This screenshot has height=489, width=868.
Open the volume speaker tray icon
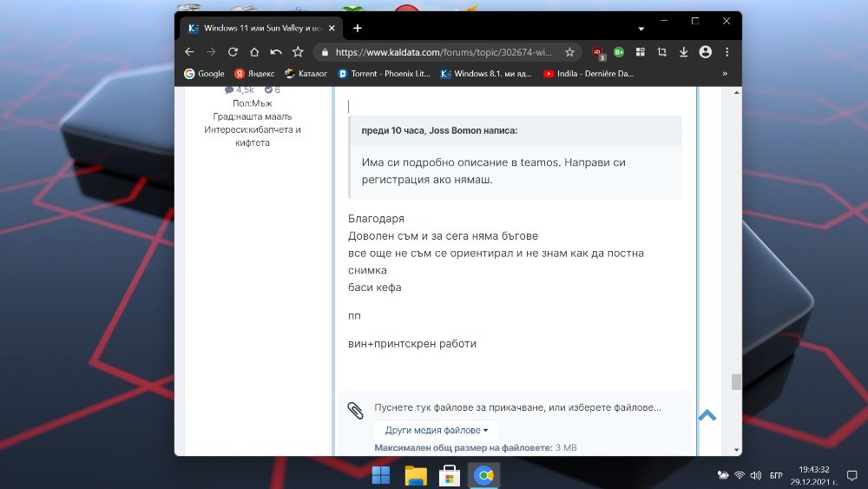pos(756,475)
